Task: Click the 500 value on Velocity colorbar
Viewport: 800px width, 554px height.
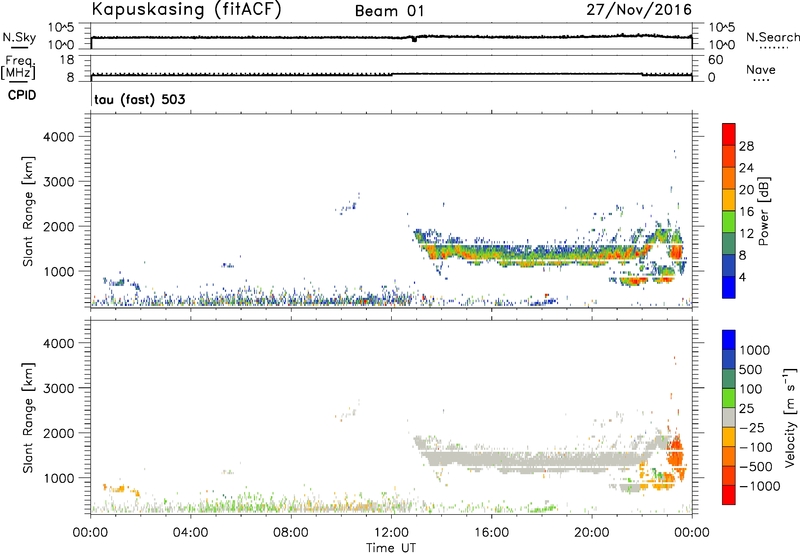Action: [750, 369]
